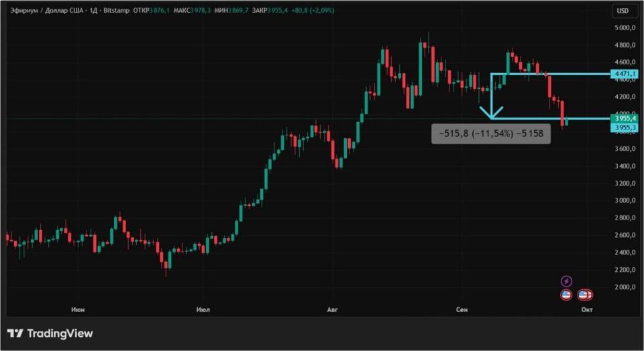Click the stacked US flag events icon

[585, 295]
